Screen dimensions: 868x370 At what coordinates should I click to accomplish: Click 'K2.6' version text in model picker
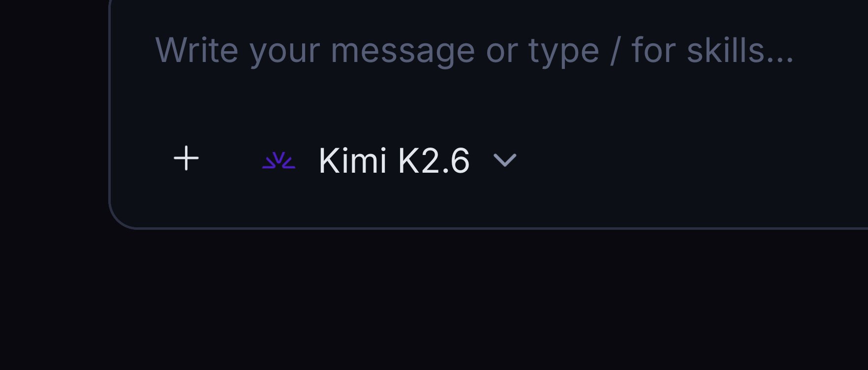pyautogui.click(x=434, y=160)
